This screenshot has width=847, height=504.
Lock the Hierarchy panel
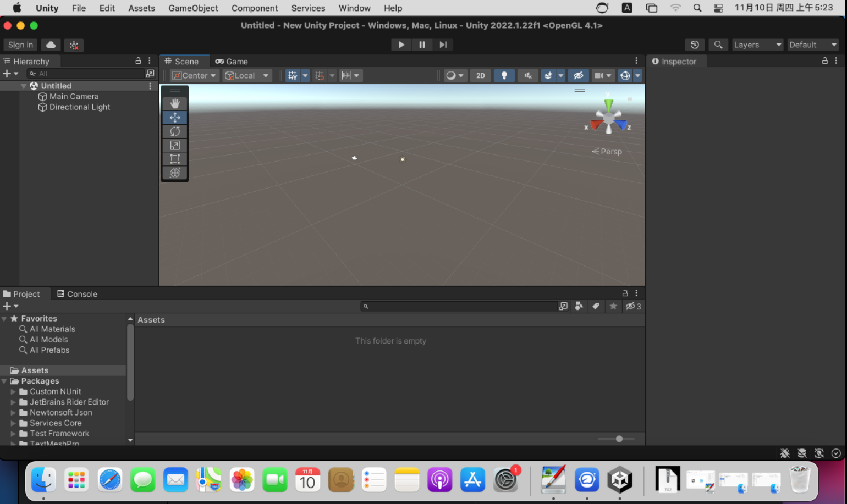[138, 61]
